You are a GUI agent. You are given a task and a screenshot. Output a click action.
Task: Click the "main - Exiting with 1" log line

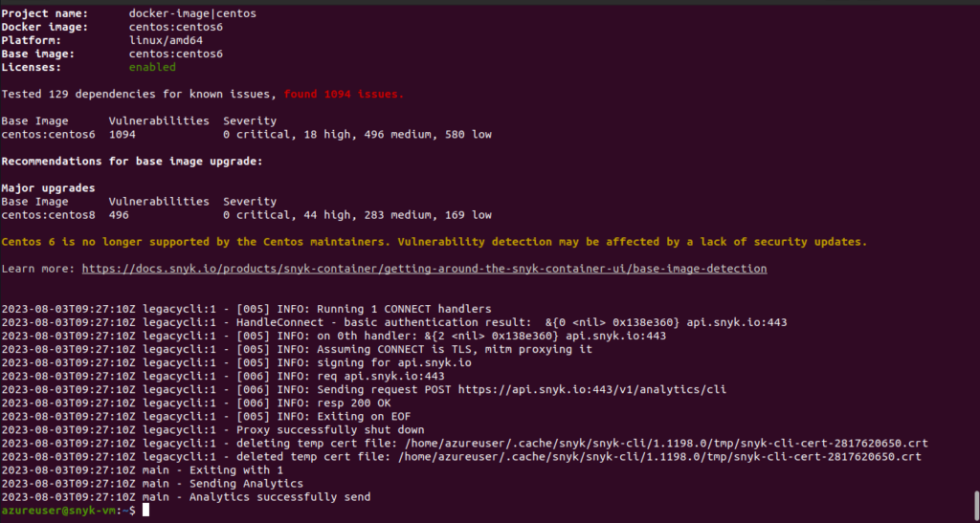[x=210, y=470]
